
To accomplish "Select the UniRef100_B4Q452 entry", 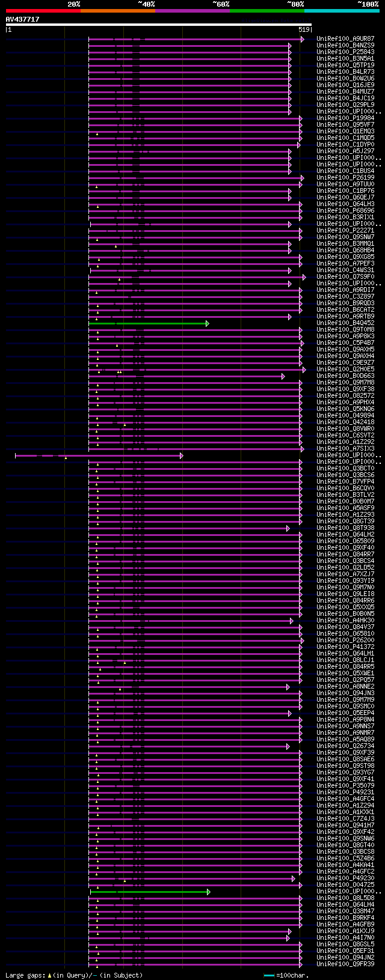I will 345,323.
